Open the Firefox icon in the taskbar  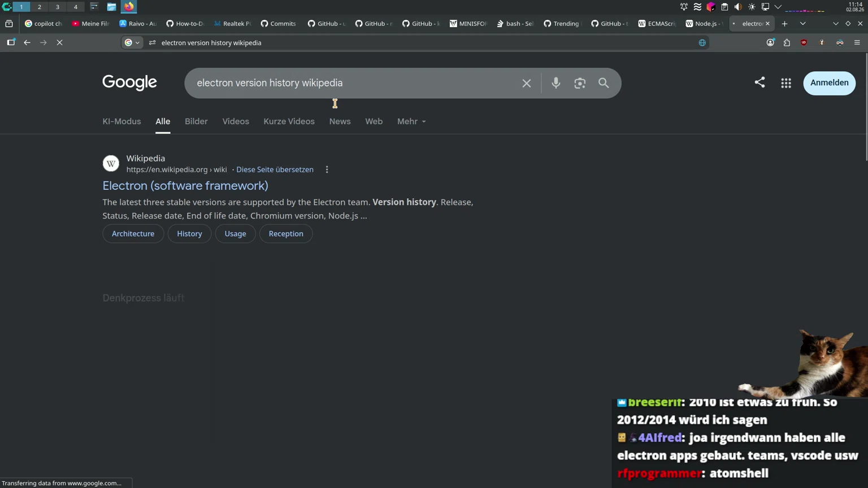(129, 7)
